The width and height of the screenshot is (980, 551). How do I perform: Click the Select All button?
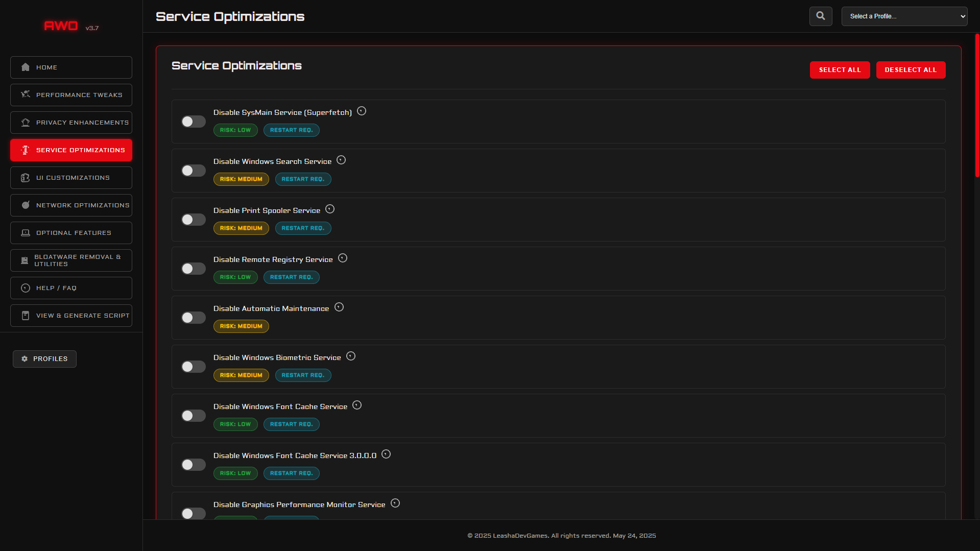(x=840, y=70)
